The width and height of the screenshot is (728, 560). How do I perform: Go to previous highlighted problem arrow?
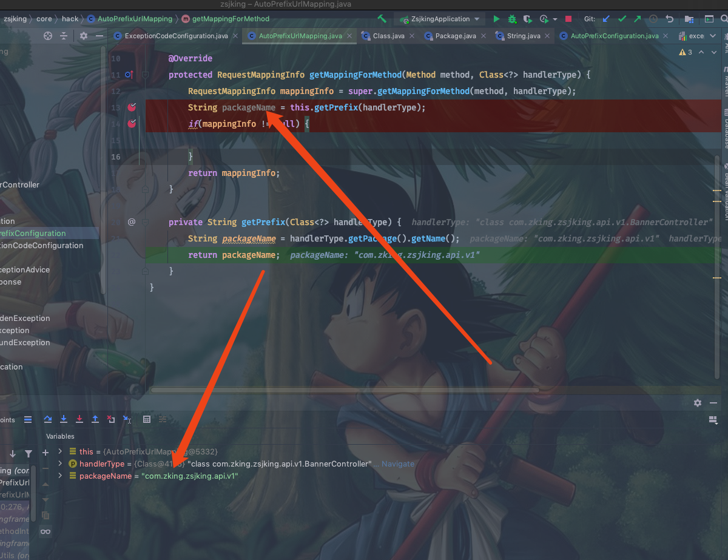pos(702,52)
